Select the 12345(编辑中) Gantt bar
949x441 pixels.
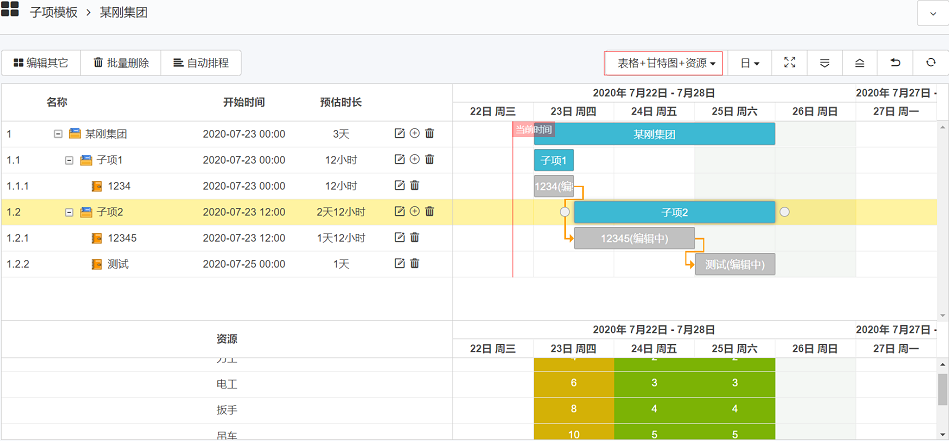click(634, 238)
